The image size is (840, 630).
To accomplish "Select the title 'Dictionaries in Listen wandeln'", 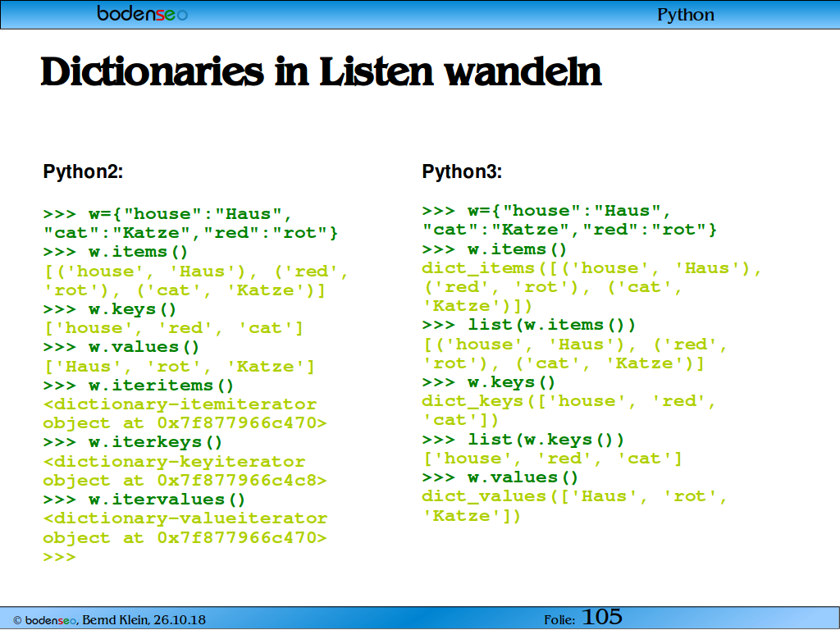I will [x=322, y=71].
